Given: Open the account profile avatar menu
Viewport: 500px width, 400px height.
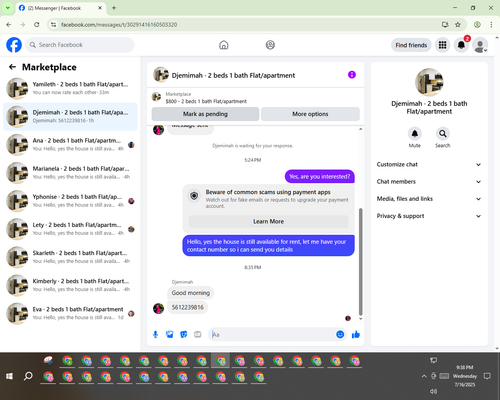Looking at the screenshot, I should pyautogui.click(x=480, y=45).
